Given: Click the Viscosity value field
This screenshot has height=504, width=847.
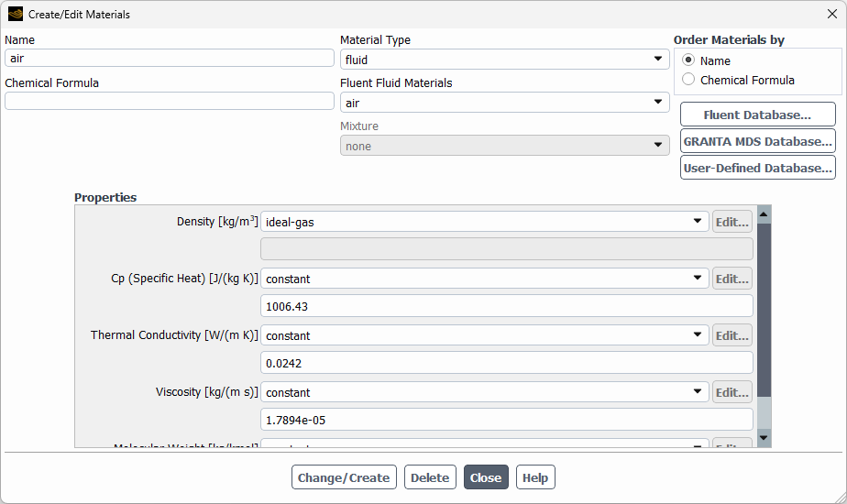Looking at the screenshot, I should (x=506, y=420).
